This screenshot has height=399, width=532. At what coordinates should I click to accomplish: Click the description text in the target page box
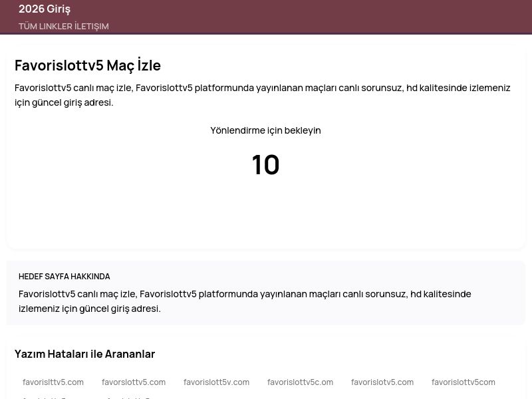click(x=245, y=301)
